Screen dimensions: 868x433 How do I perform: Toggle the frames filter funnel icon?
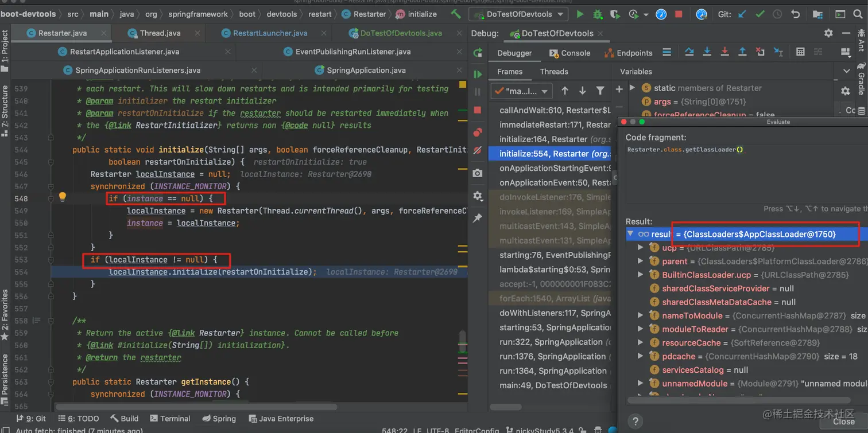(600, 91)
